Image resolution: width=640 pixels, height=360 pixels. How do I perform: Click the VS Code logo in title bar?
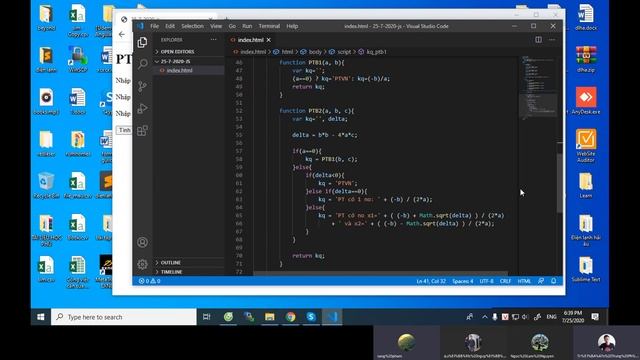coord(140,26)
